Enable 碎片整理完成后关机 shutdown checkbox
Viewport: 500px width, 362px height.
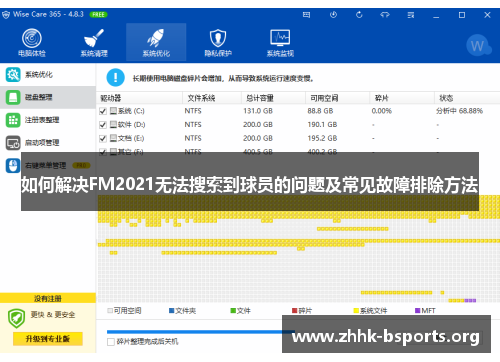click(x=111, y=342)
